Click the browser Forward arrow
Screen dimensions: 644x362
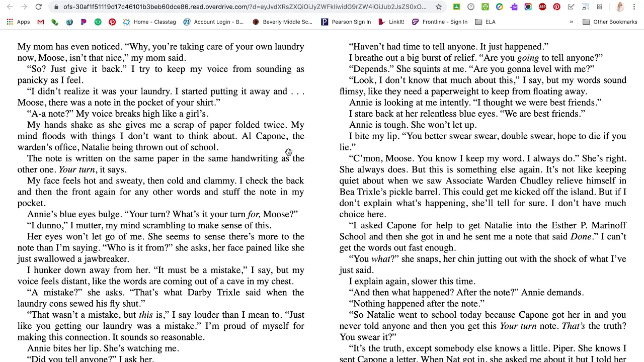click(x=24, y=7)
